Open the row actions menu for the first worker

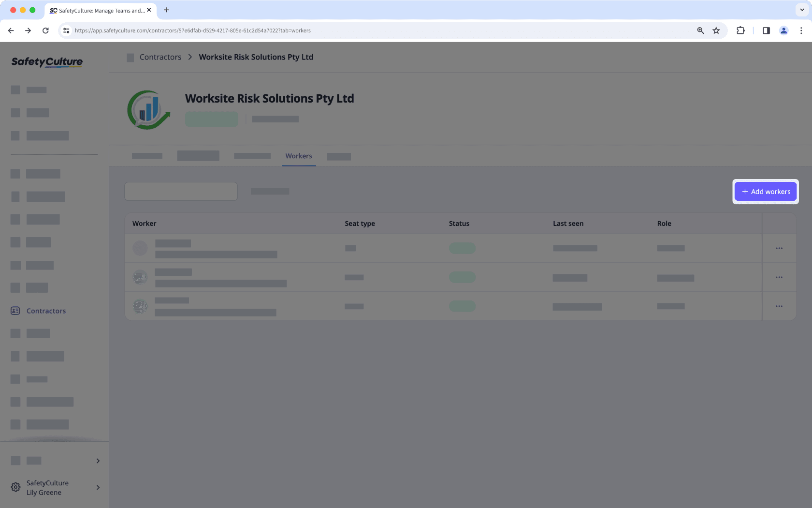pyautogui.click(x=779, y=248)
